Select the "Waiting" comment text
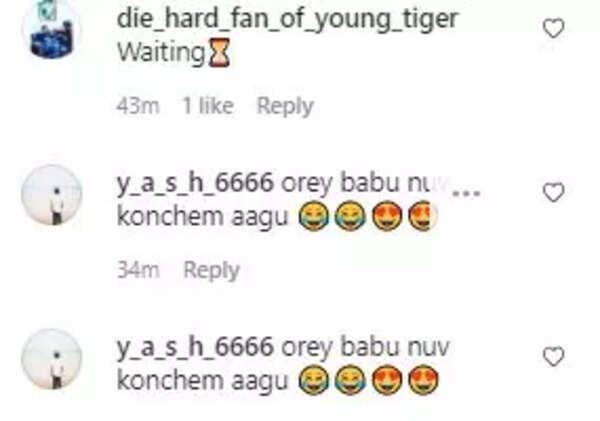Viewport: 600px width, 421px height. click(x=161, y=52)
